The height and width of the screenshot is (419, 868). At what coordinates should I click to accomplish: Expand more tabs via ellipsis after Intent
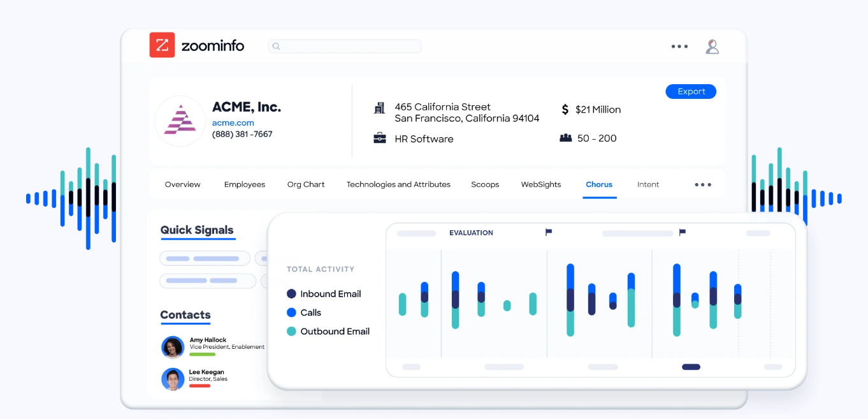[x=703, y=185]
